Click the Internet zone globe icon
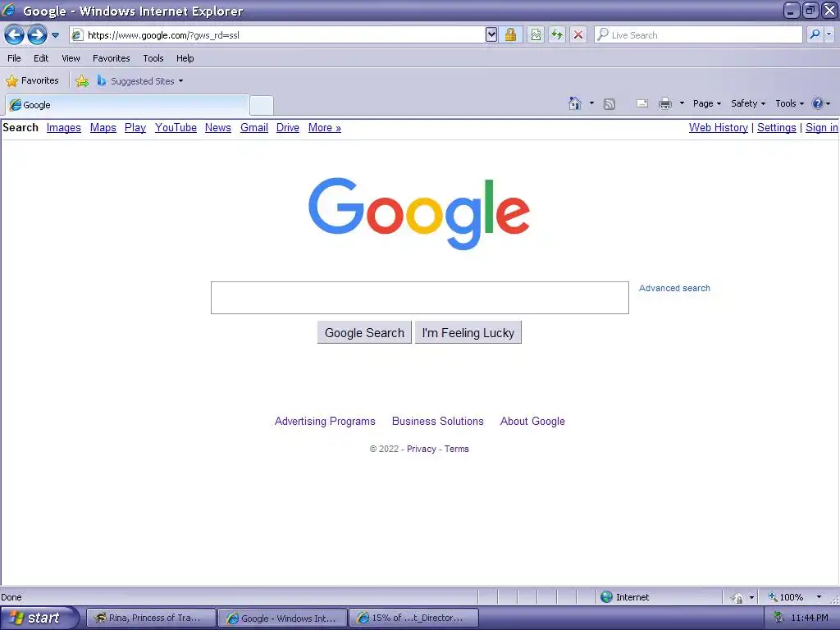This screenshot has width=840, height=630. (606, 597)
